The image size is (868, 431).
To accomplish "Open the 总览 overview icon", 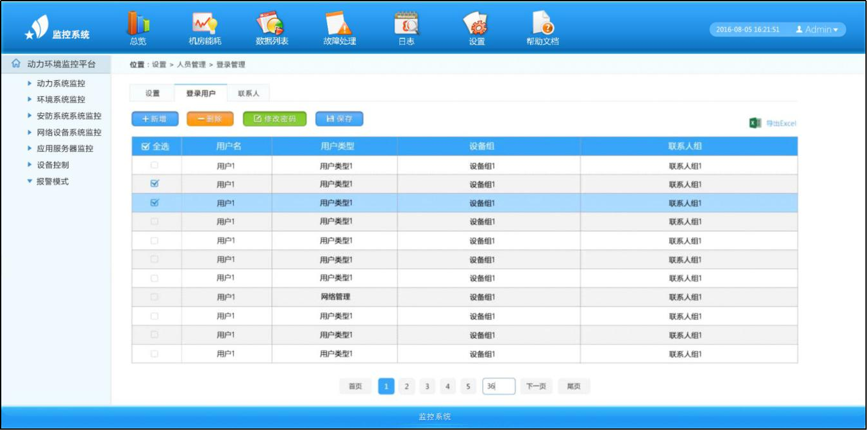I will pyautogui.click(x=138, y=24).
